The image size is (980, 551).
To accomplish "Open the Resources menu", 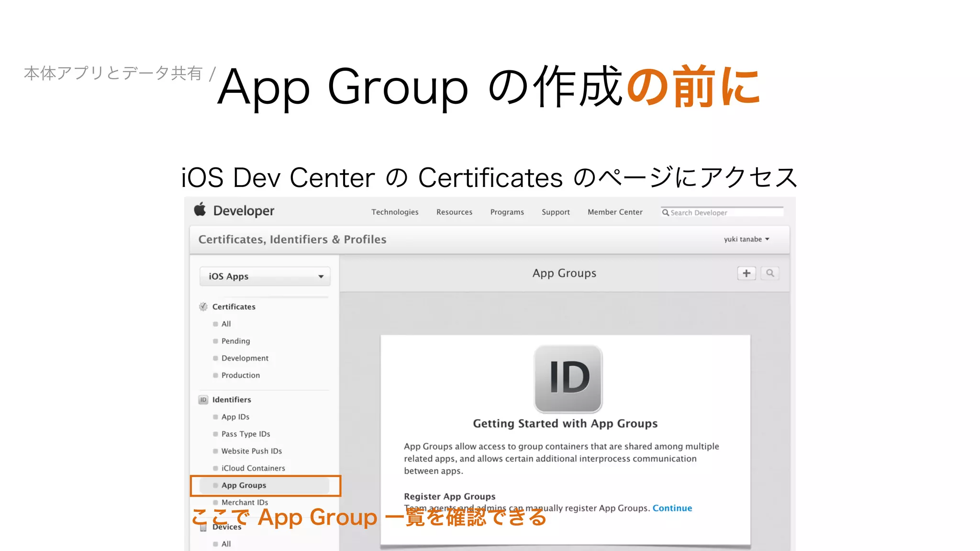I will tap(454, 212).
